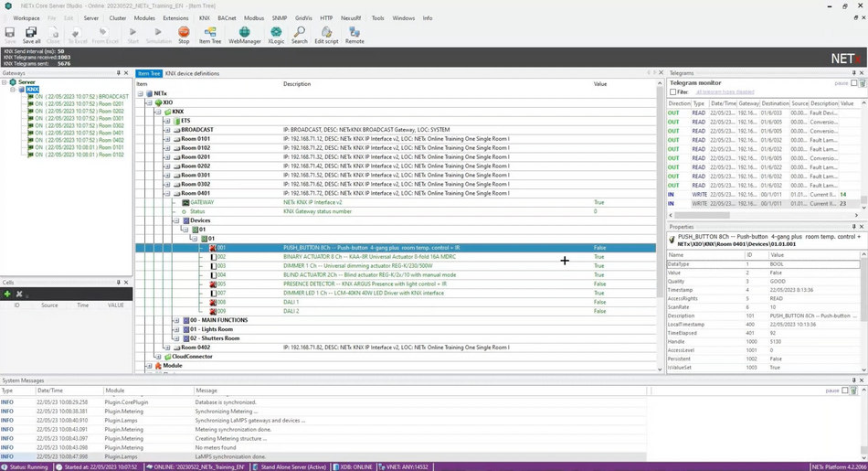Collapse the Server node in Gateways

point(4,82)
